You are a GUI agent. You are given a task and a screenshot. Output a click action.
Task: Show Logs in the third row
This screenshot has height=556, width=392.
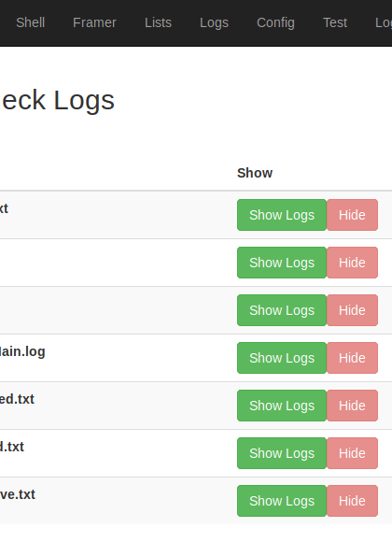(282, 310)
